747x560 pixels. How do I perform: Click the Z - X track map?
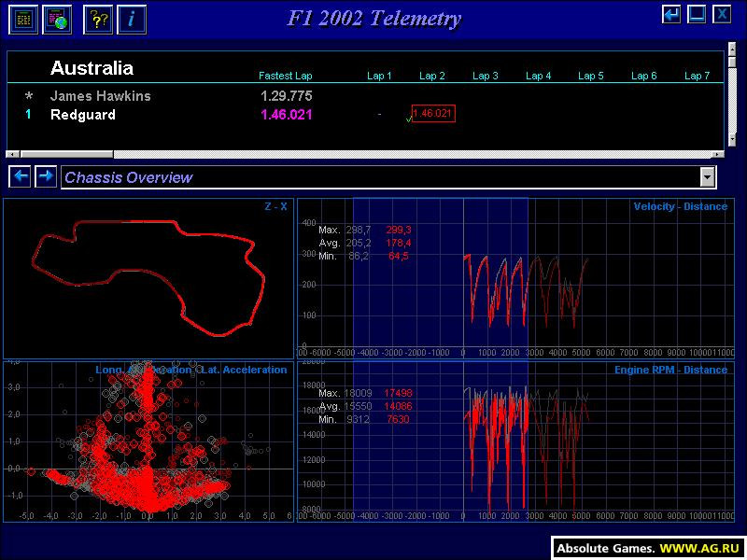click(148, 278)
